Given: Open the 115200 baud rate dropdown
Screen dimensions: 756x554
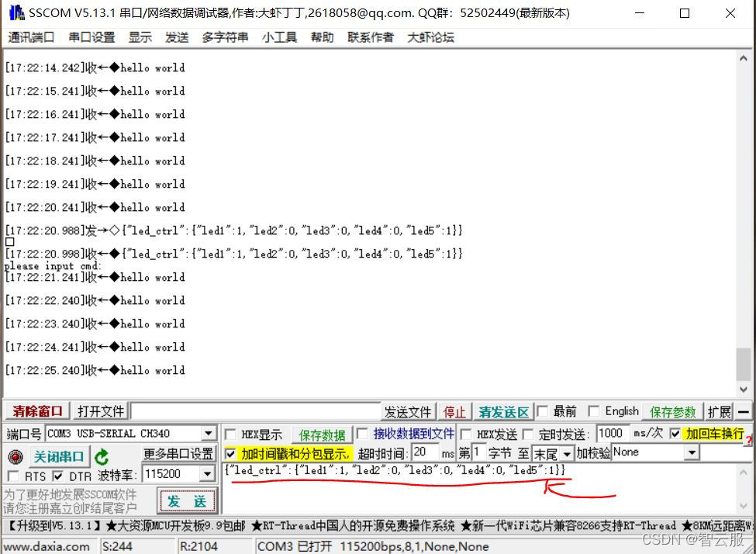Looking at the screenshot, I should coord(207,474).
